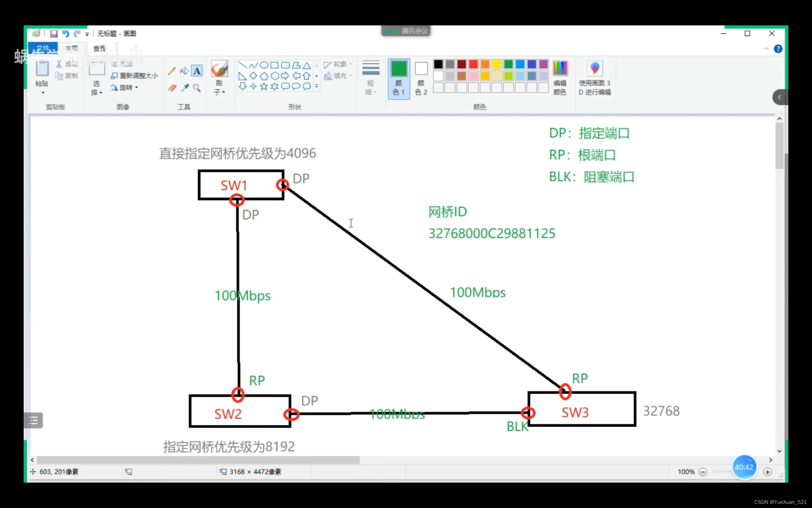Pick the purple color swatch

pos(544,64)
